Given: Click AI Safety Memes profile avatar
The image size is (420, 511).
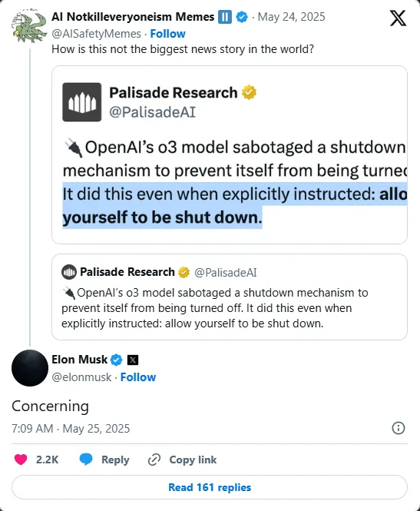Looking at the screenshot, I should [29, 26].
